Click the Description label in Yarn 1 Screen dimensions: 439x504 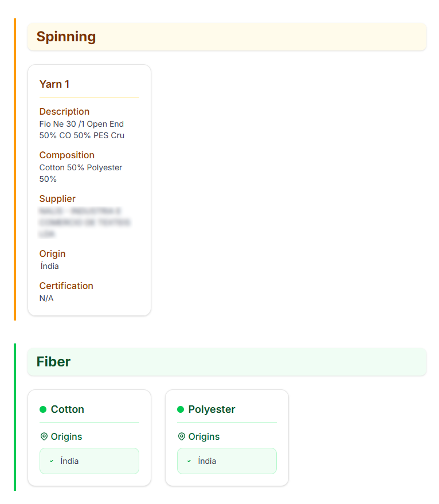coord(64,111)
